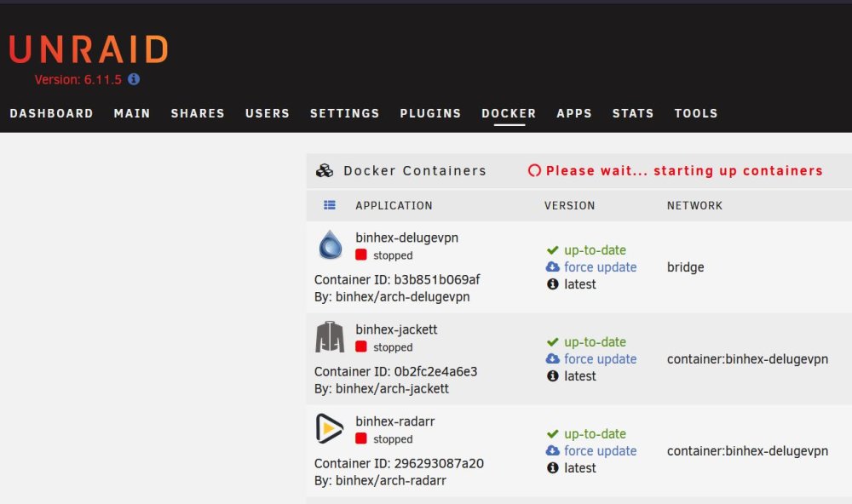The width and height of the screenshot is (852, 504).
Task: Open version info icon beside 6.11.5
Action: pos(134,79)
